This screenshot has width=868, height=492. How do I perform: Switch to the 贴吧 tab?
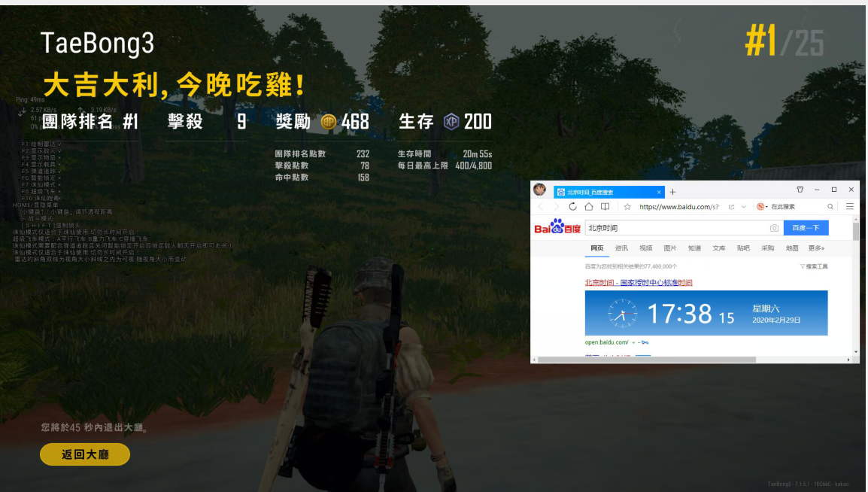[x=743, y=248]
